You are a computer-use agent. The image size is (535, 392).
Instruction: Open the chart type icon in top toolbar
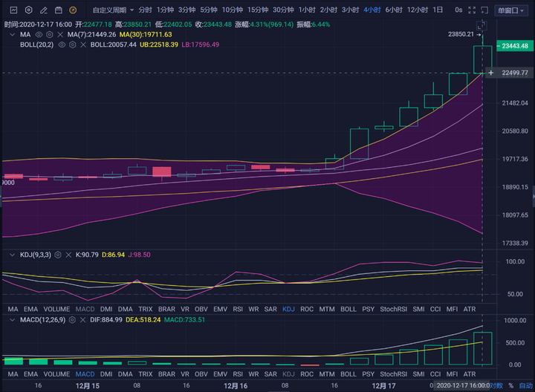[x=13, y=10]
